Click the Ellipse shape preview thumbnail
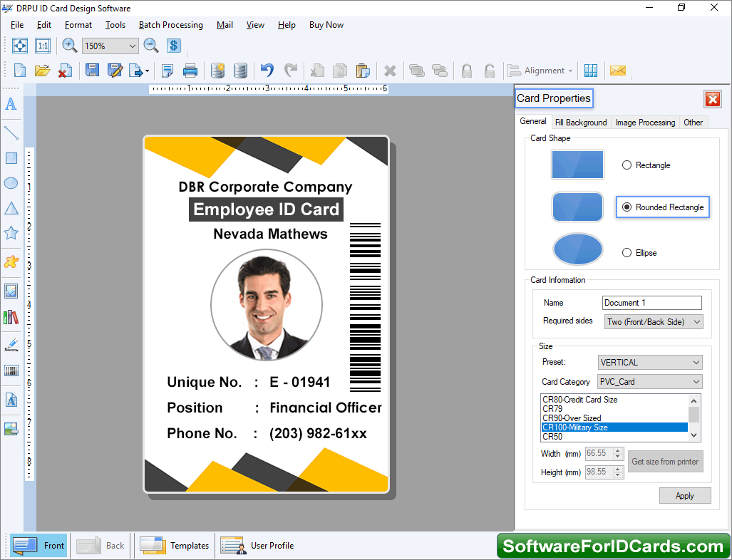Screen dimensions: 732x560 577,249
